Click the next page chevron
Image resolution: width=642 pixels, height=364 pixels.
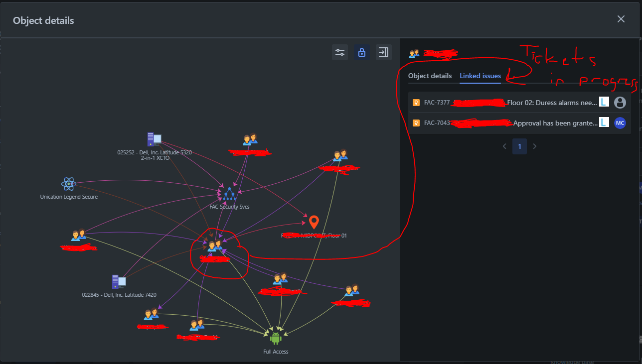(534, 146)
